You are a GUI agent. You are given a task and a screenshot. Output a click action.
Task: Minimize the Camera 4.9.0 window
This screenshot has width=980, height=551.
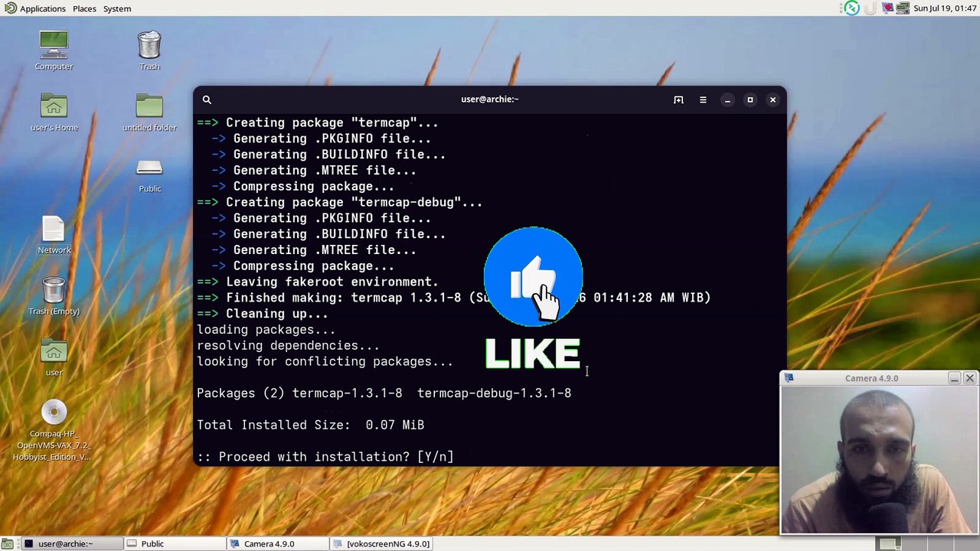954,378
